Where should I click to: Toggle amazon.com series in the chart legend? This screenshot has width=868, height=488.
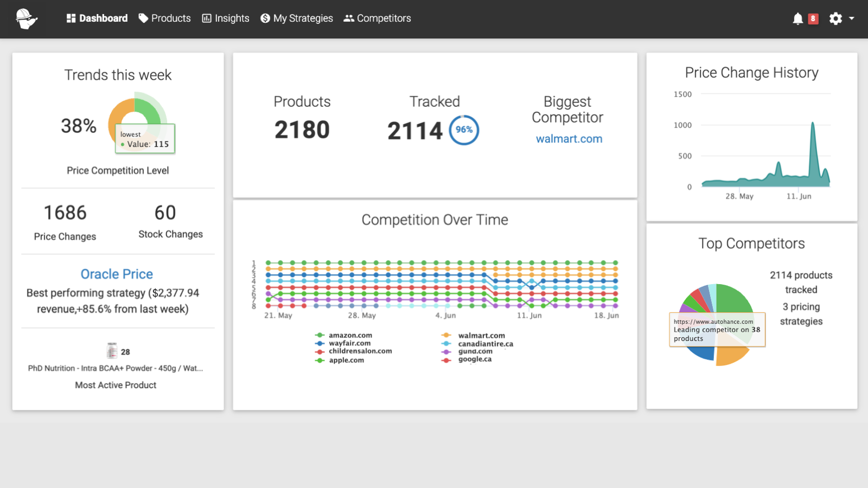pos(349,335)
